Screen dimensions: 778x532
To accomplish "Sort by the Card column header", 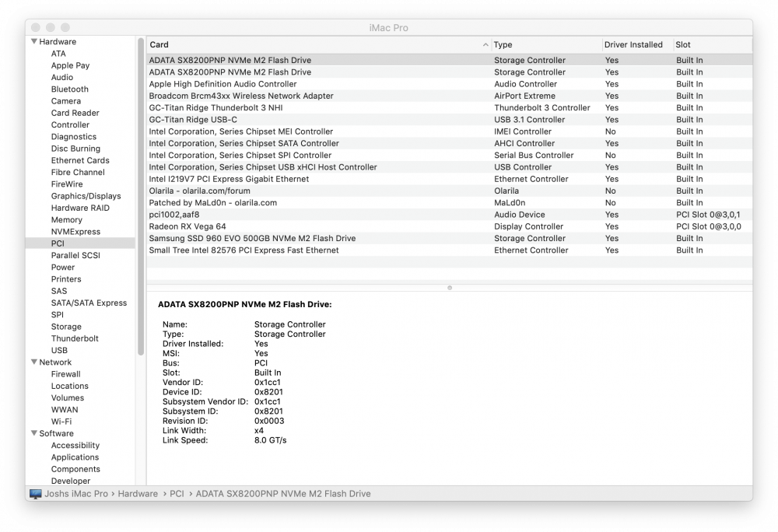I will click(x=318, y=44).
